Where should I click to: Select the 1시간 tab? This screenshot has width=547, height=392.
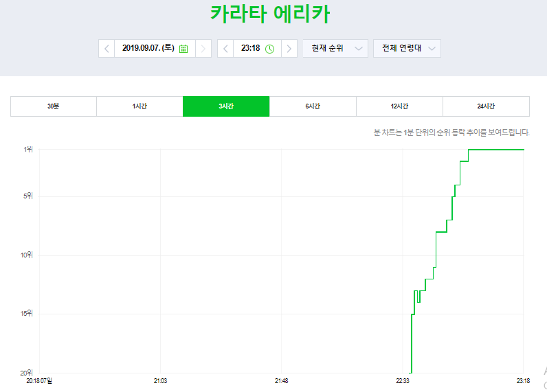tap(139, 106)
